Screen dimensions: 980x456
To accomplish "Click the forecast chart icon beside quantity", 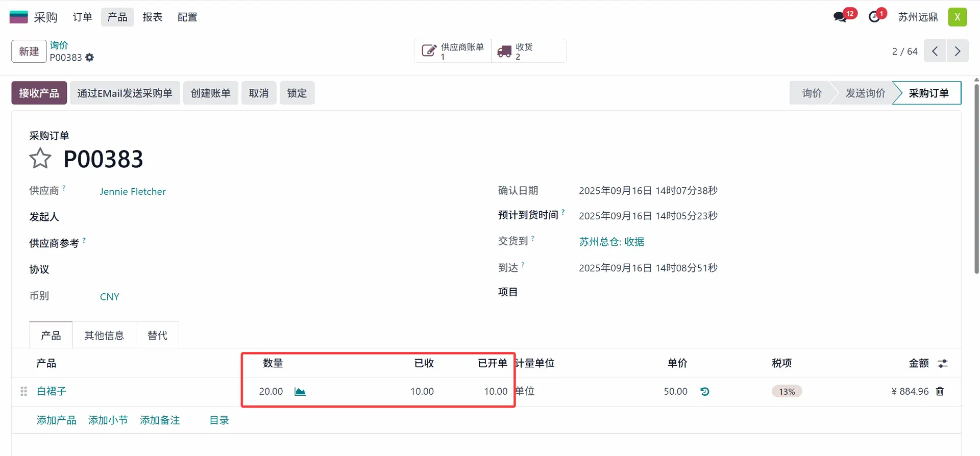I will click(x=300, y=392).
